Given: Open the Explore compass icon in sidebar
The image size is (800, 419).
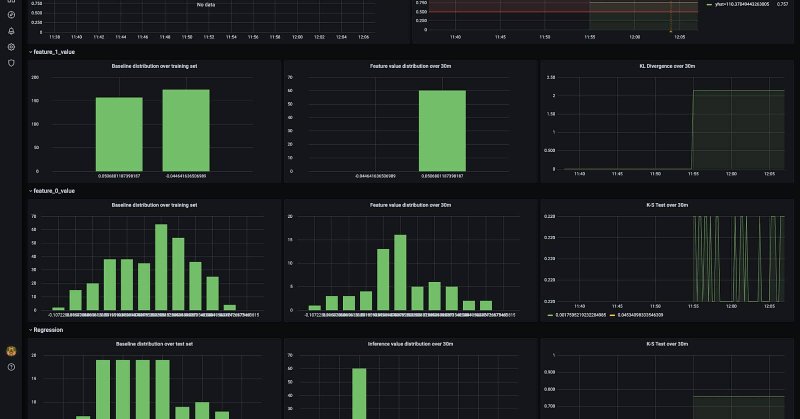Looking at the screenshot, I should 11,15.
